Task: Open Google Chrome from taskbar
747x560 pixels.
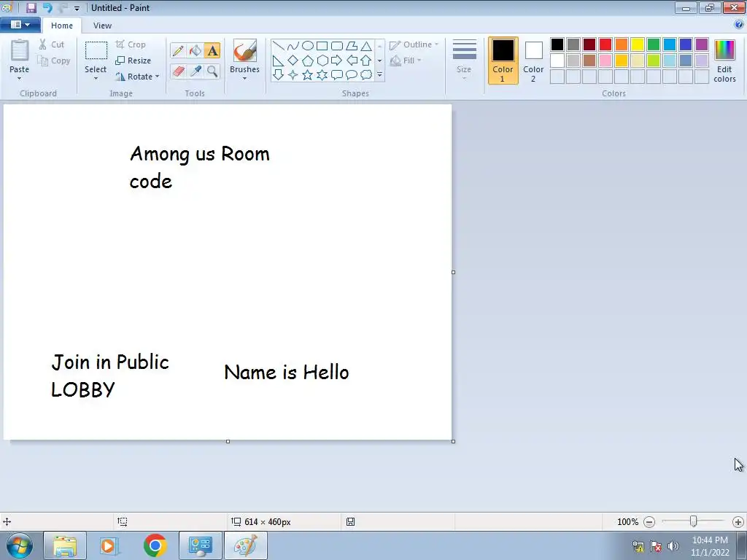Action: [x=155, y=545]
